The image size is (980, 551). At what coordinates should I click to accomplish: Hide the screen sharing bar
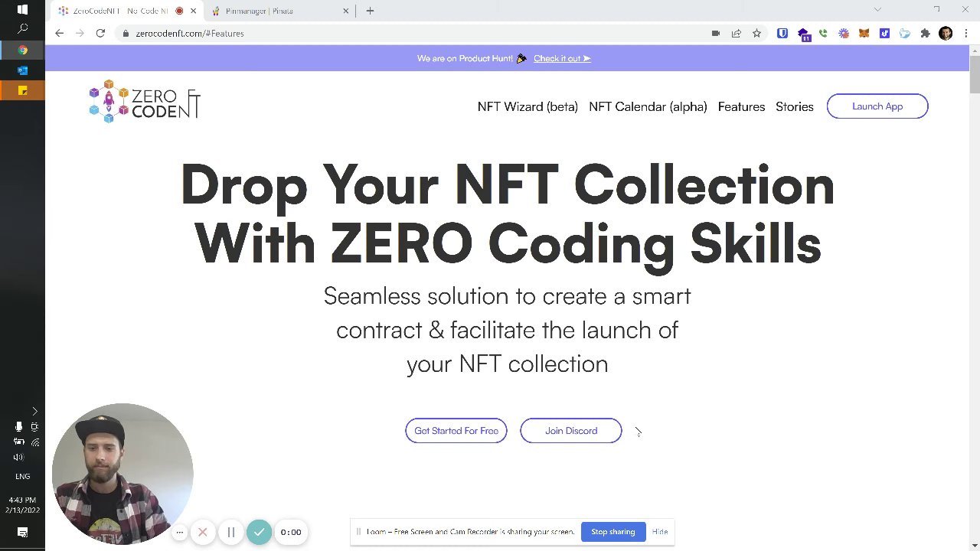660,532
